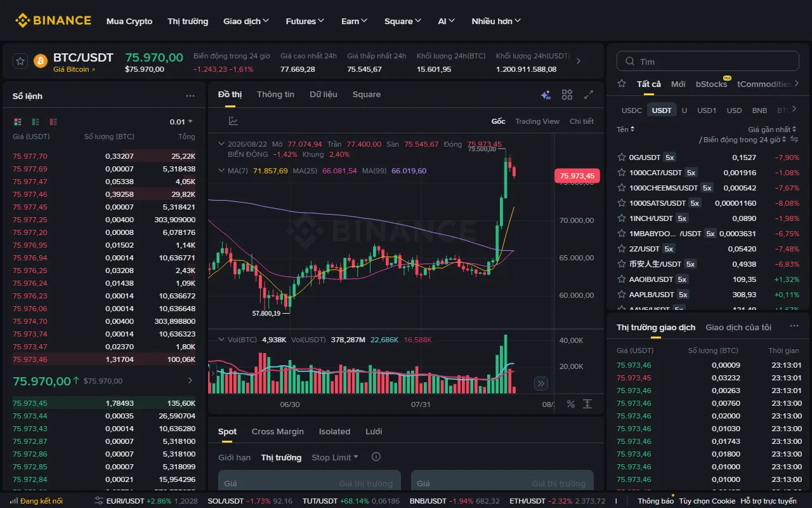Expand the chart to fullscreen
Viewport: 812px width, 508px height.
[589, 95]
